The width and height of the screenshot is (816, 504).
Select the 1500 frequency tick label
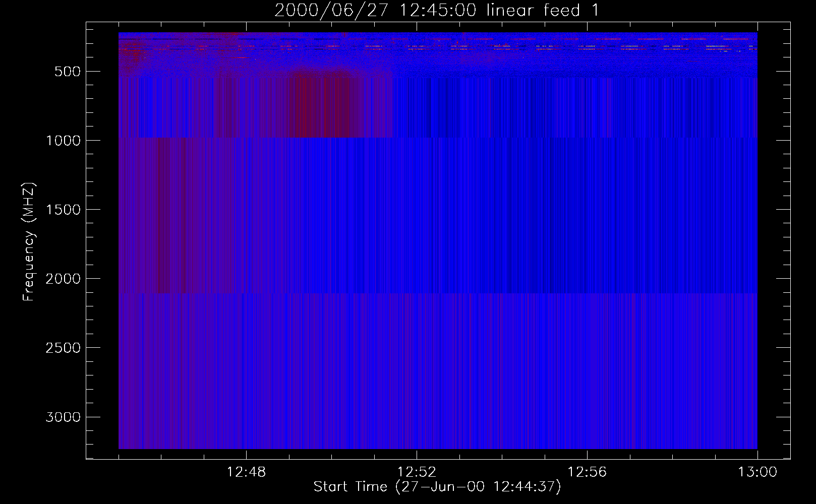(63, 210)
